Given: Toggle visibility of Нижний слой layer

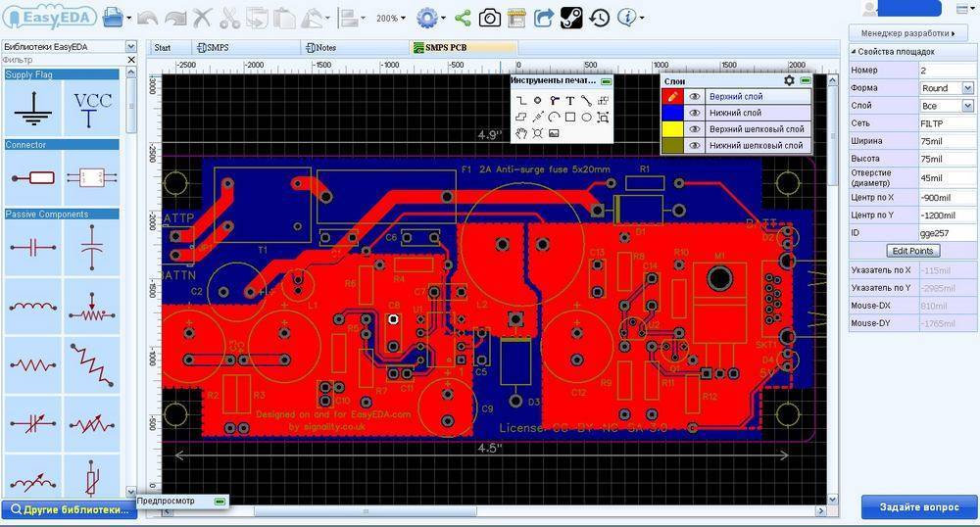Looking at the screenshot, I should coord(694,113).
